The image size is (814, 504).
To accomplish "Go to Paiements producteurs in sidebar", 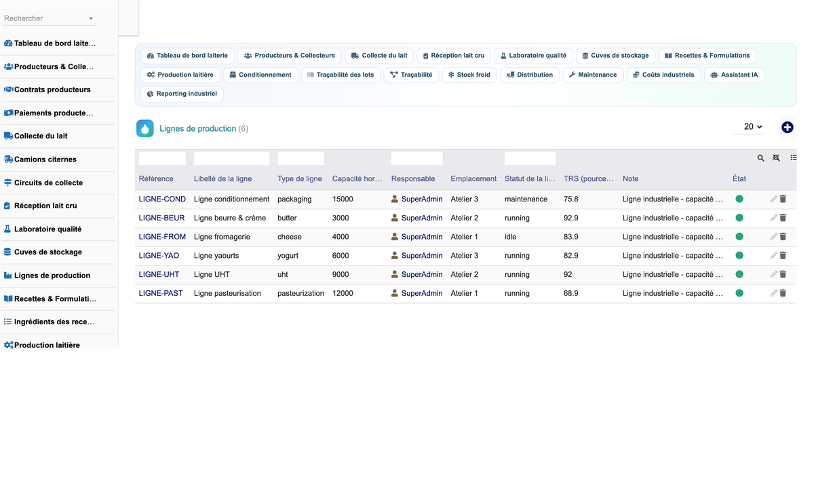I will click(54, 113).
